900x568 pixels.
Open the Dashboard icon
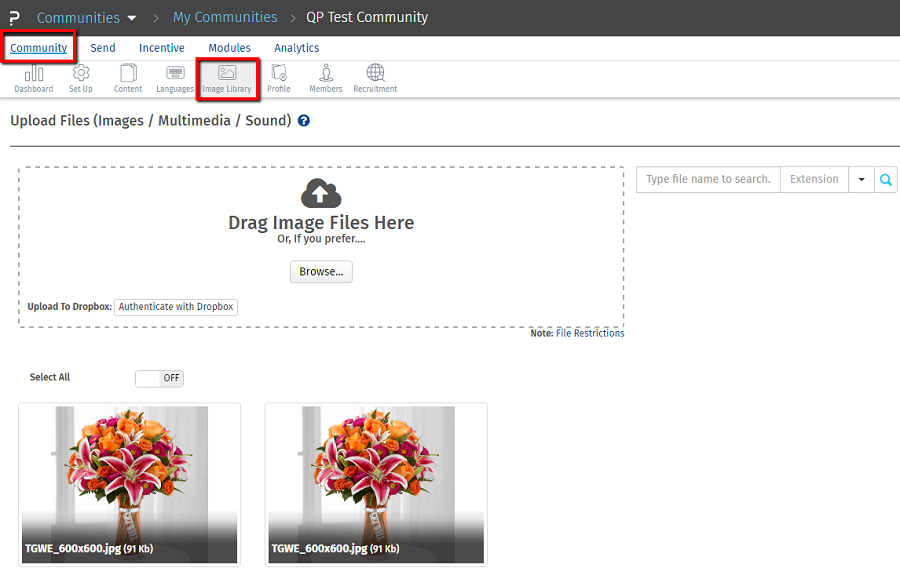click(x=34, y=79)
